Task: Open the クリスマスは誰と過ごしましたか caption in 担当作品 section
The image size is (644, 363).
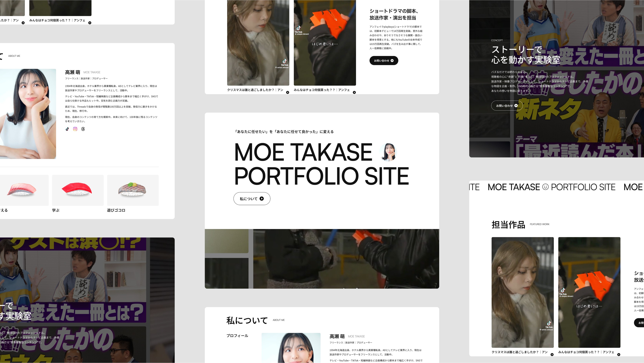Action: (520, 352)
